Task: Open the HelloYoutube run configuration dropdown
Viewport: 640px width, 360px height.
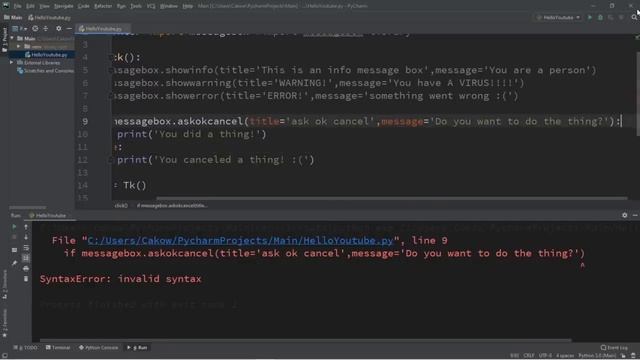Action: pos(558,18)
